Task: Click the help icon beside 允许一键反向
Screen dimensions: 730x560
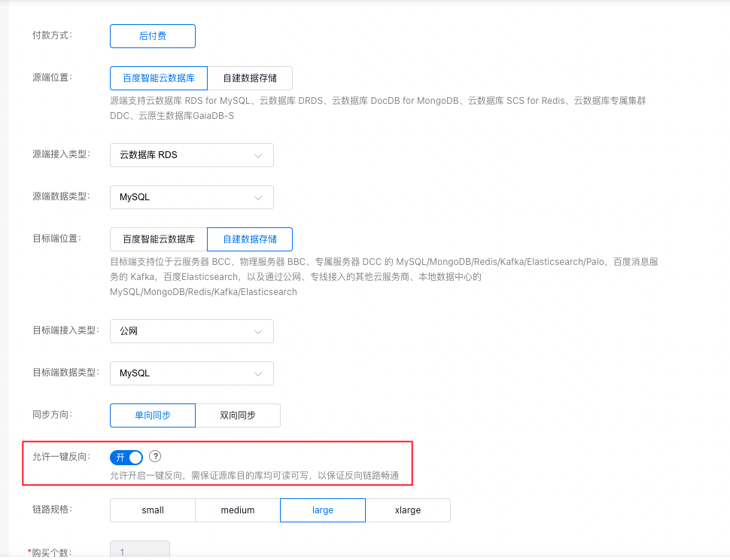Action: pos(155,457)
